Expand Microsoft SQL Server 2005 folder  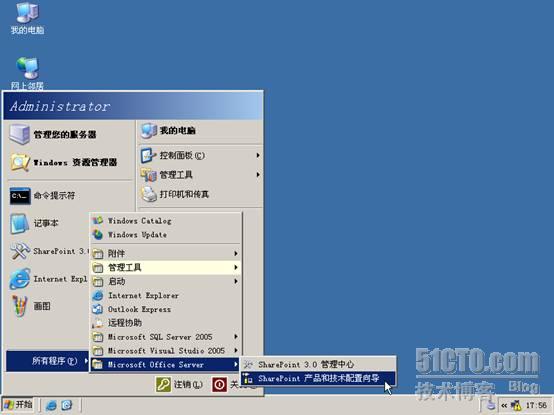tap(166, 337)
